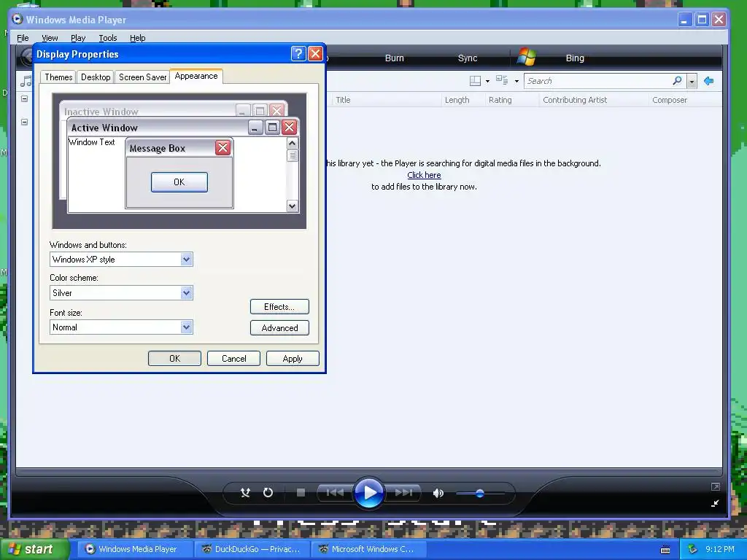
Task: Click the music note library icon
Action: coord(26,81)
